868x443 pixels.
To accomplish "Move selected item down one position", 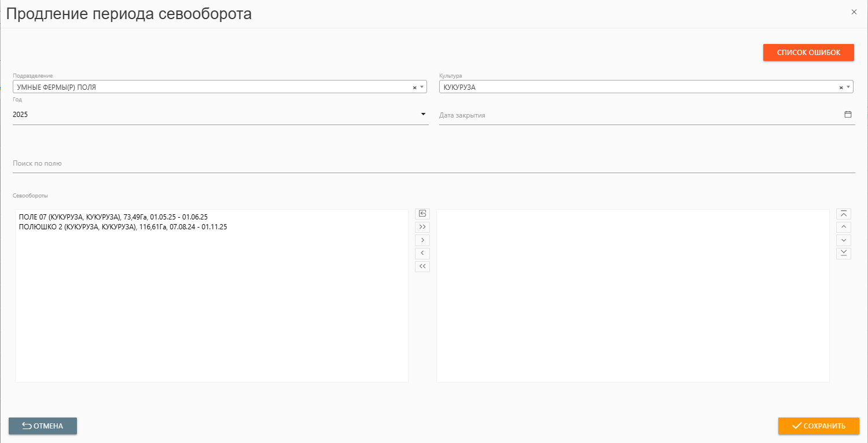I will pos(844,240).
